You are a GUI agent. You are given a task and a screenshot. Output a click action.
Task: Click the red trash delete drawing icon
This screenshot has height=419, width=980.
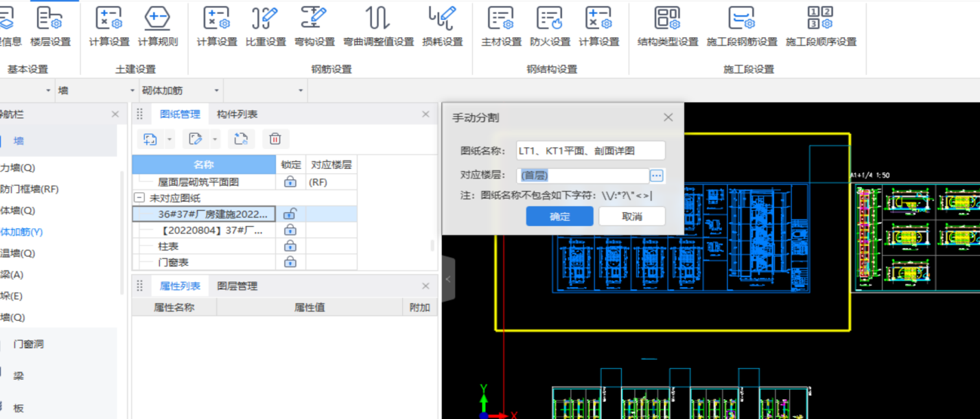[x=275, y=139]
